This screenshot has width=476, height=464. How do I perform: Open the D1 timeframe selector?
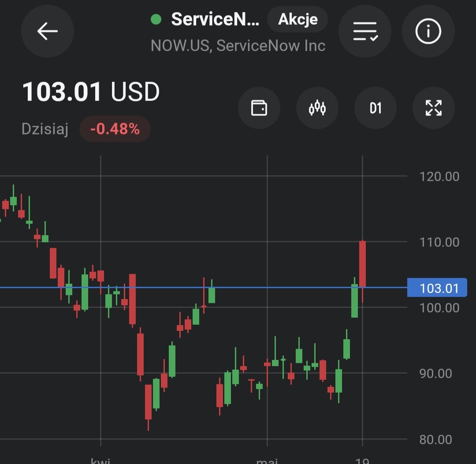376,108
